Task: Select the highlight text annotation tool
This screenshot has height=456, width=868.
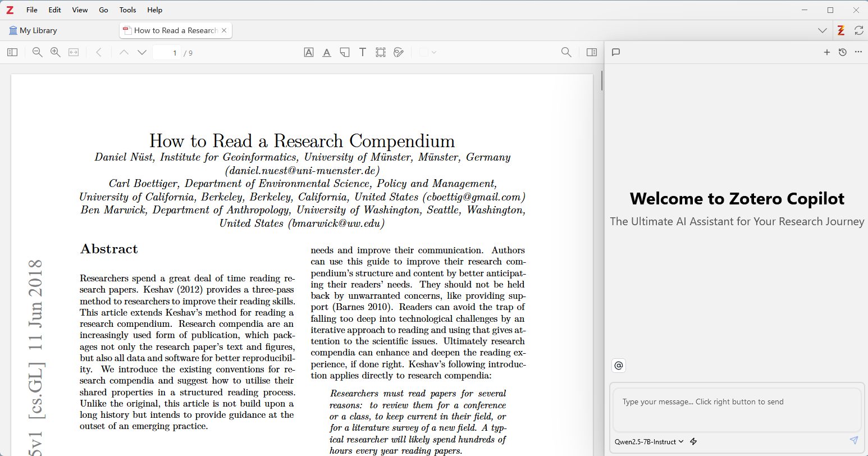Action: pos(309,52)
